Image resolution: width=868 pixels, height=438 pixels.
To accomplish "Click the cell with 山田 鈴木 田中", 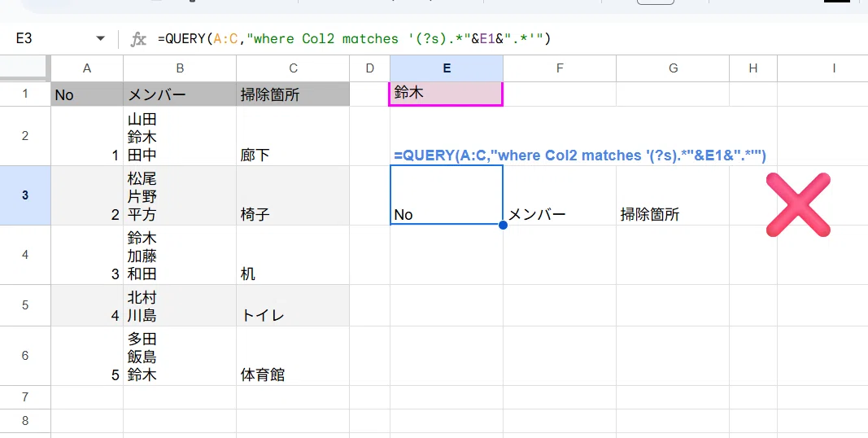I will [x=180, y=136].
